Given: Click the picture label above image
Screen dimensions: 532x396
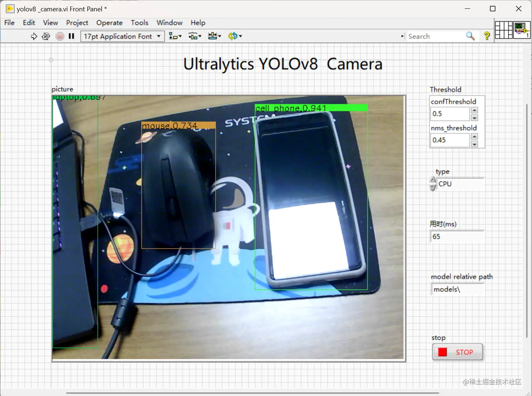Looking at the screenshot, I should click(62, 89).
